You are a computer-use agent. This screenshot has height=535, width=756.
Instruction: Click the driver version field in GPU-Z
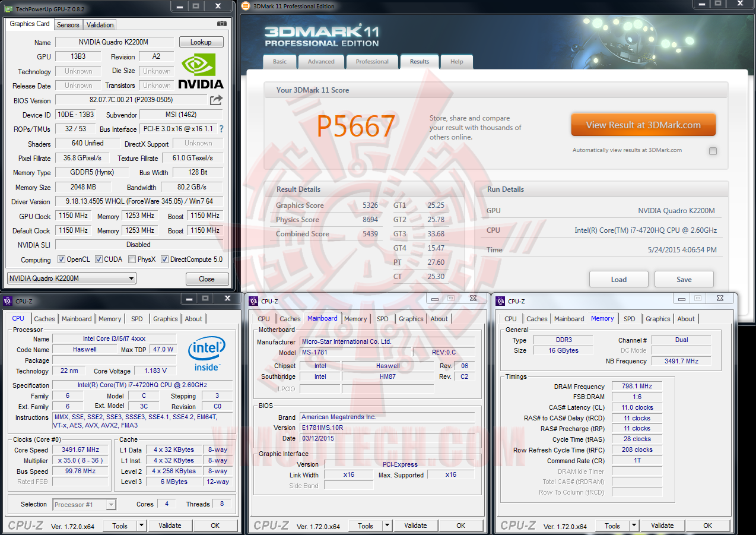click(139, 201)
